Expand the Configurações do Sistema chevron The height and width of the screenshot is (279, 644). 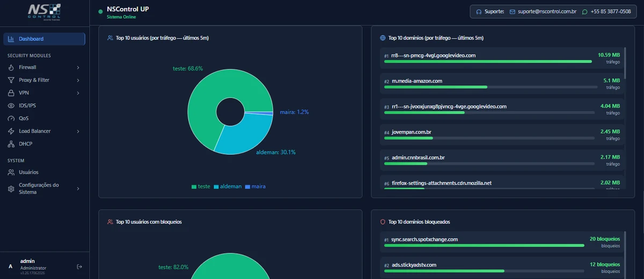[78, 189]
